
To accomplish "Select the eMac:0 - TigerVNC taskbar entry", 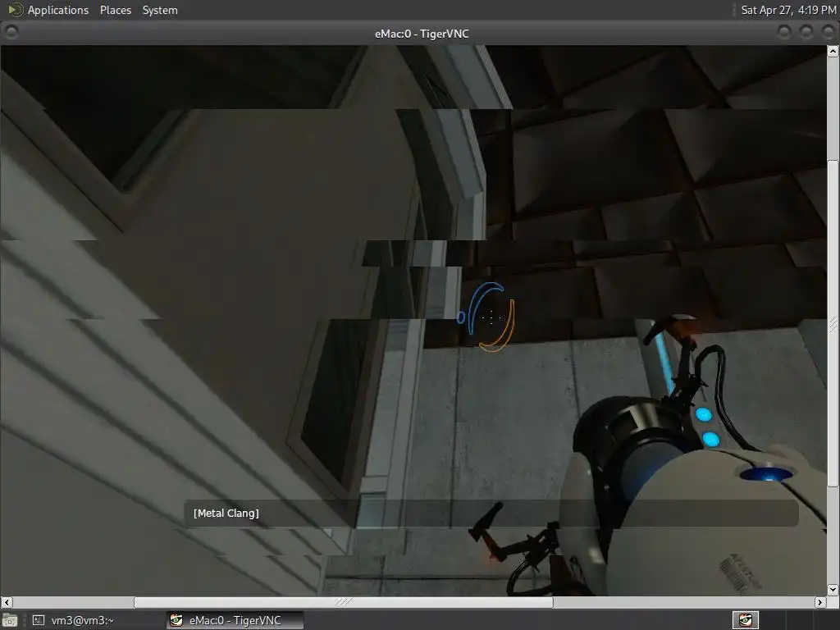I will (235, 620).
